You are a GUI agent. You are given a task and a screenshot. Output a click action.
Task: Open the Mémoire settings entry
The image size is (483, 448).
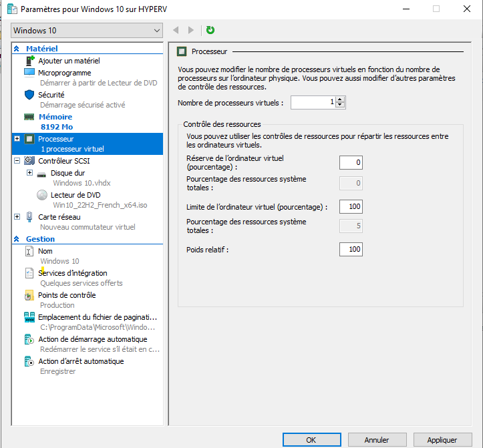pyautogui.click(x=55, y=117)
